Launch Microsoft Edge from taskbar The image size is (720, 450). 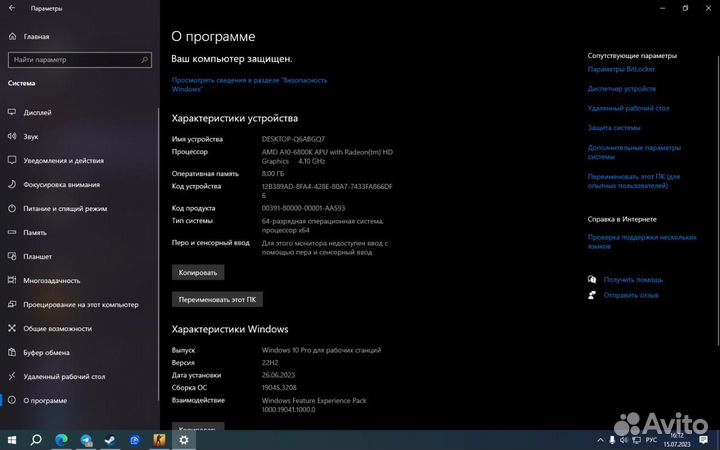[x=61, y=440]
